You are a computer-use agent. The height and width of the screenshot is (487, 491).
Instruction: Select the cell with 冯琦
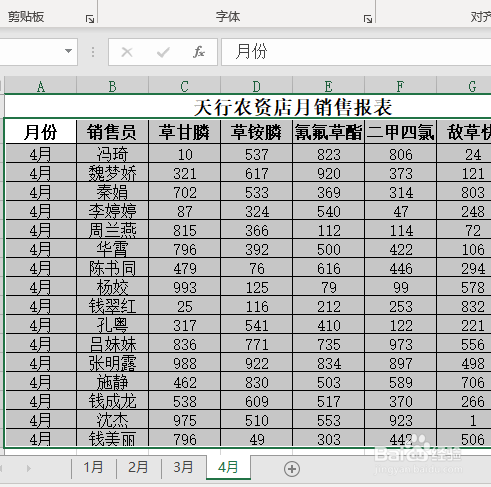click(x=113, y=154)
